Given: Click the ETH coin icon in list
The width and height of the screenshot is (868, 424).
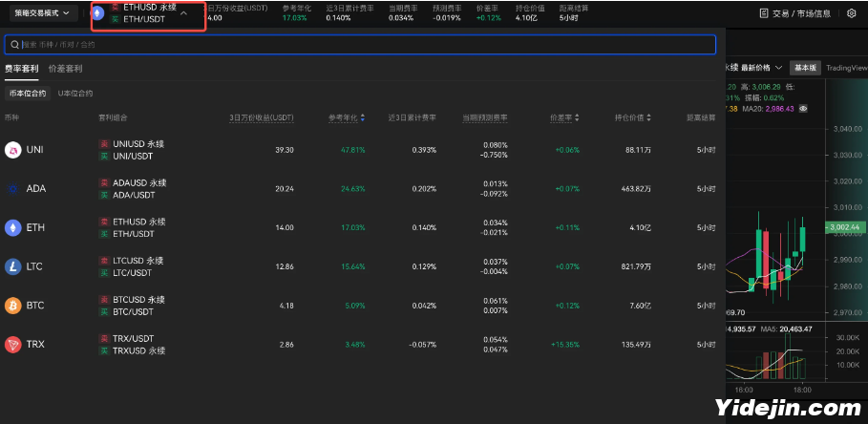Looking at the screenshot, I should pyautogui.click(x=12, y=227).
